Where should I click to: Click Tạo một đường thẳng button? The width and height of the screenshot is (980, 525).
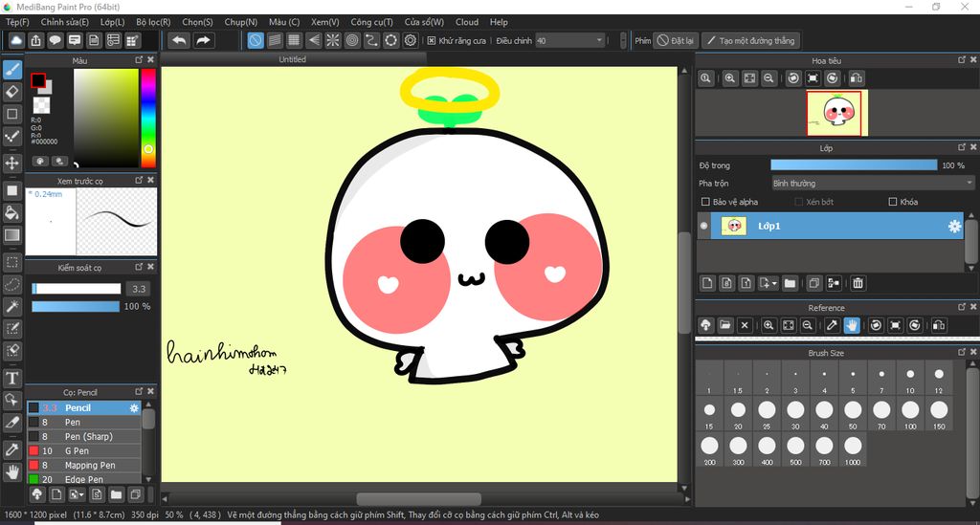[x=750, y=40]
